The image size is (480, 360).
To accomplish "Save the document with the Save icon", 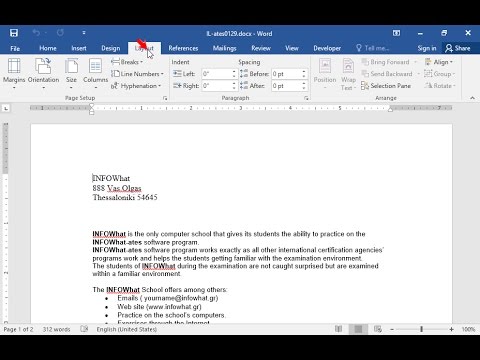I will point(14,33).
